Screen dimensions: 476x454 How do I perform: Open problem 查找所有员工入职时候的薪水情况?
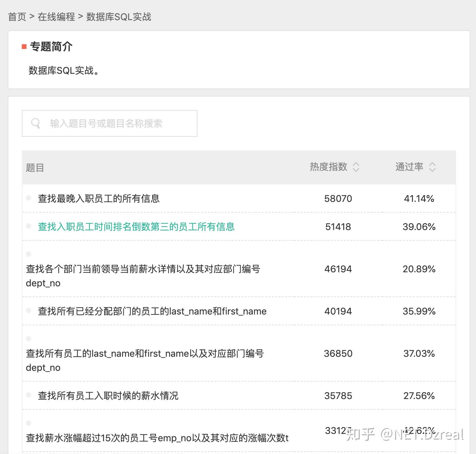(x=108, y=396)
